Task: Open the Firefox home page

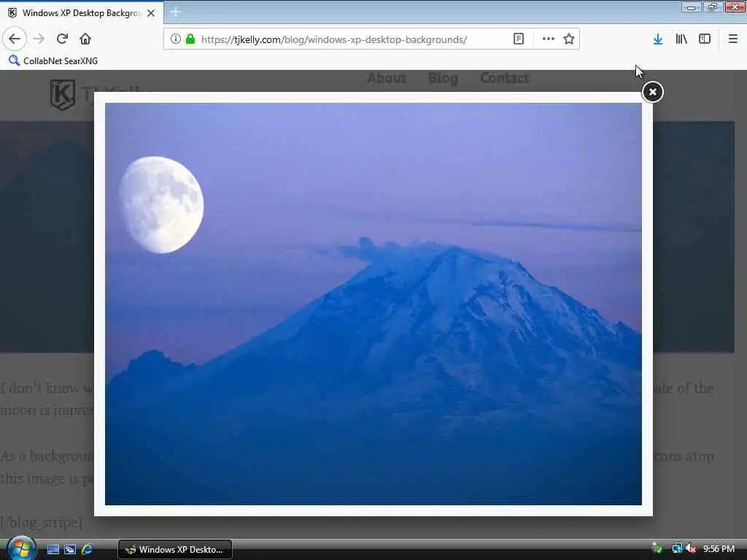Action: [85, 39]
